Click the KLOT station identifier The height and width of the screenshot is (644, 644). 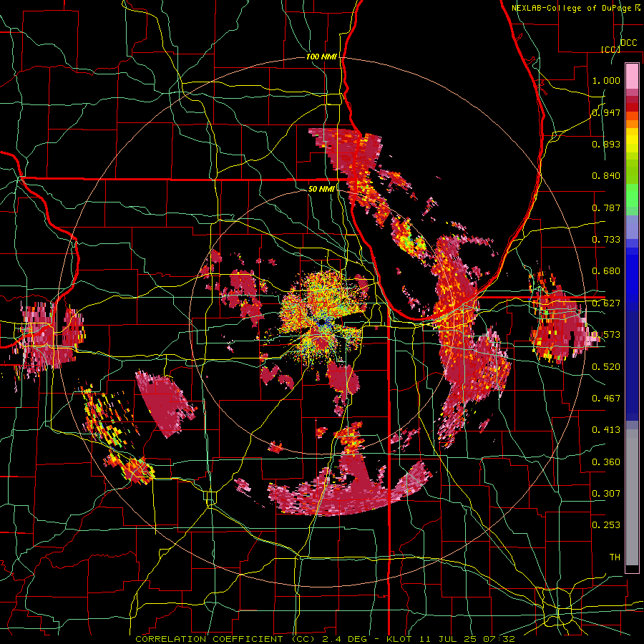[x=399, y=639]
